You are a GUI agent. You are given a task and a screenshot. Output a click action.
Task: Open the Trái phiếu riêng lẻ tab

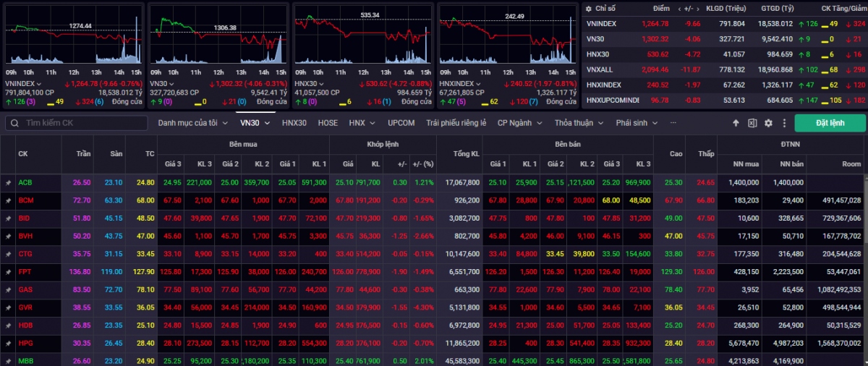pos(456,123)
